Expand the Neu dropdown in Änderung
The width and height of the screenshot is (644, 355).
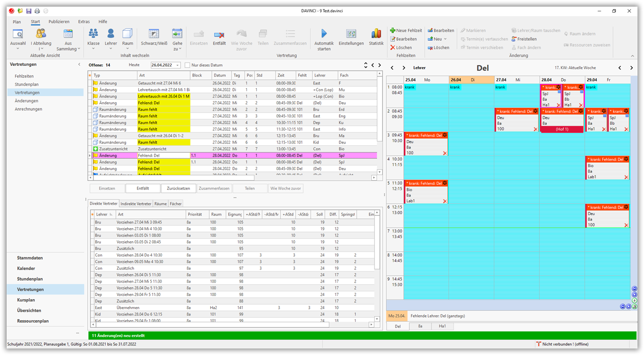(445, 39)
